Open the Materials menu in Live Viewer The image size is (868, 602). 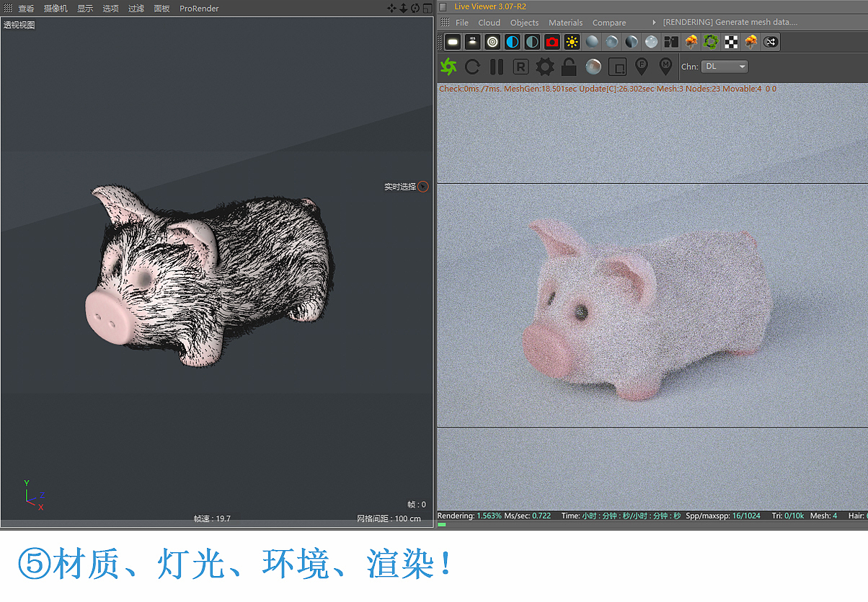pos(565,22)
